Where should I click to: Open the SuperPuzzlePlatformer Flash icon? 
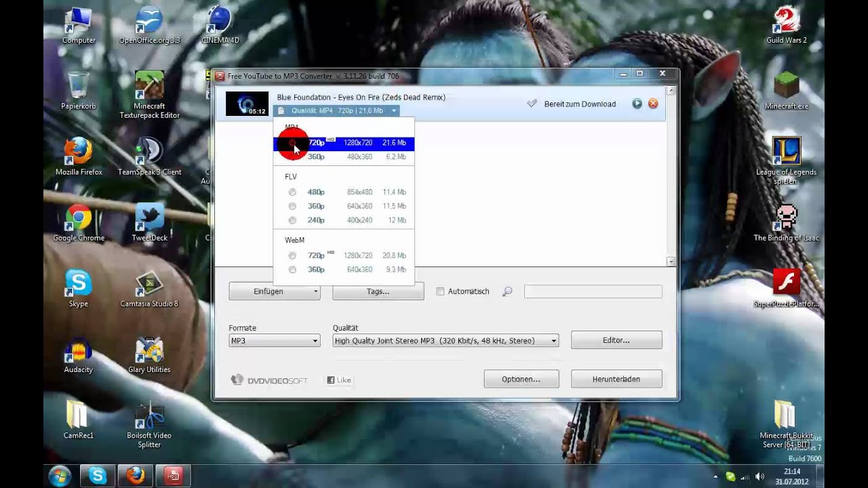pos(787,289)
